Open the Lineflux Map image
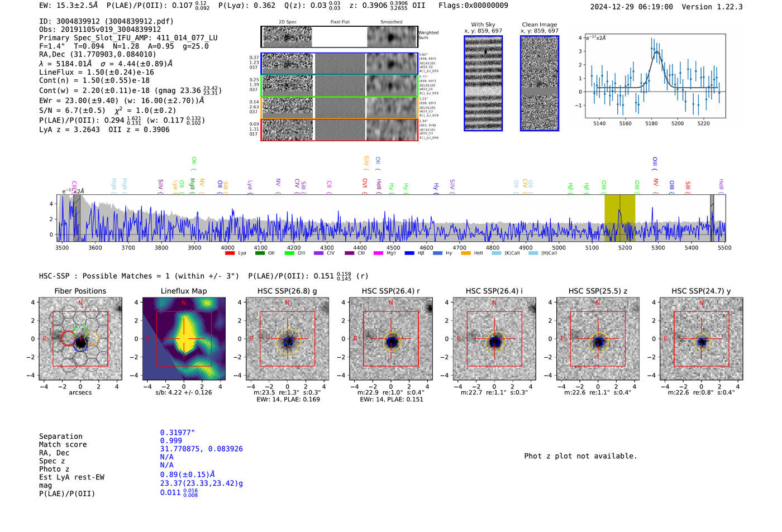The height and width of the screenshot is (532, 782). (x=184, y=339)
